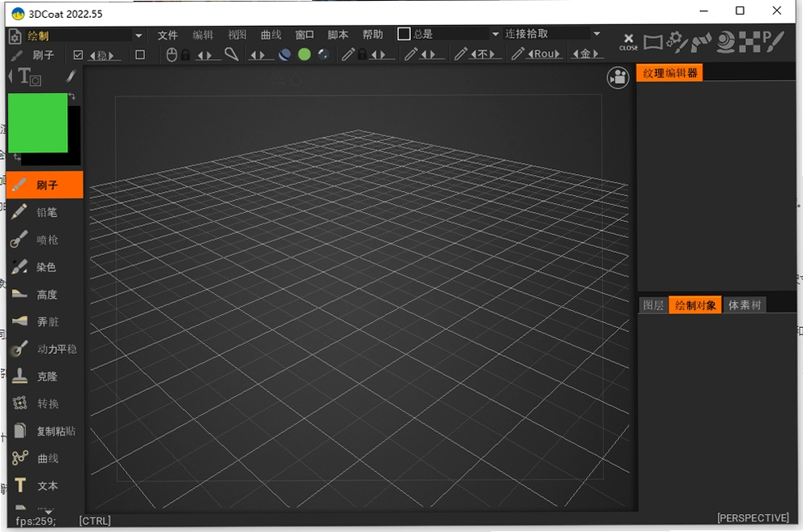
Task: Click the brush stroke icon above color swatch
Action: (70, 76)
